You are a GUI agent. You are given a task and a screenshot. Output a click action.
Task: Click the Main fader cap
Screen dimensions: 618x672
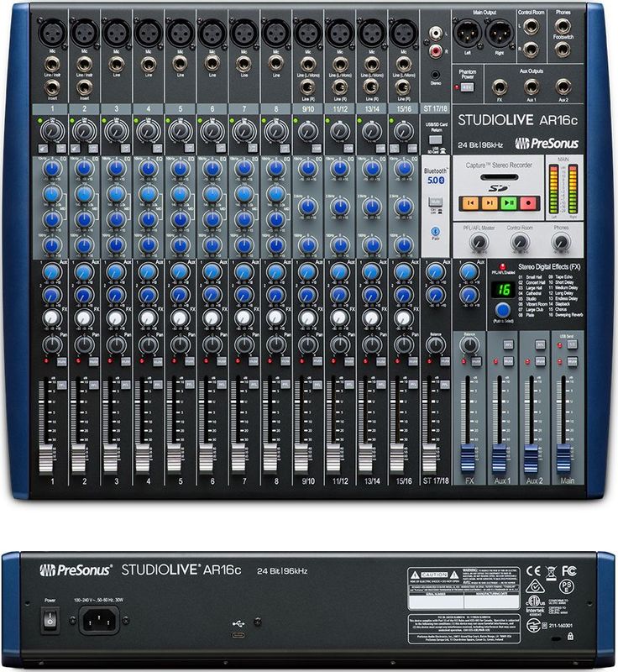[563, 458]
